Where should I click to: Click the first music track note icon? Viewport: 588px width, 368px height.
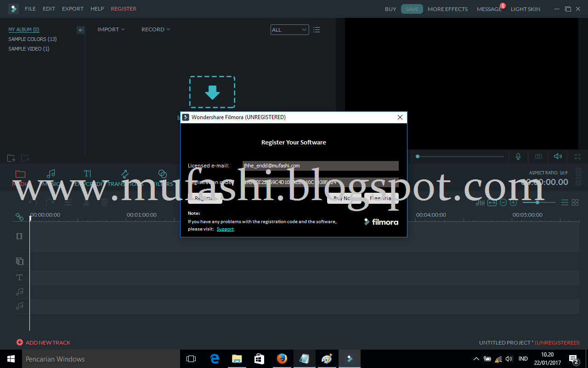point(19,292)
